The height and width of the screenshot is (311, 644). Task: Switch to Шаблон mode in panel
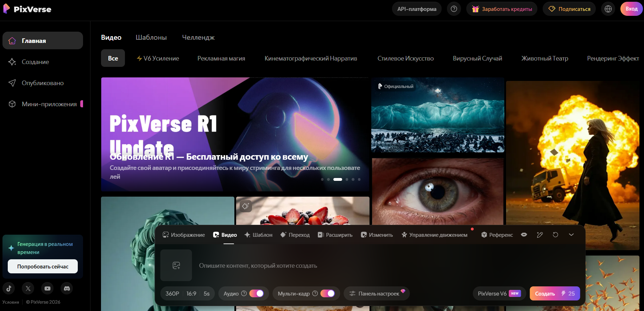[x=258, y=235]
